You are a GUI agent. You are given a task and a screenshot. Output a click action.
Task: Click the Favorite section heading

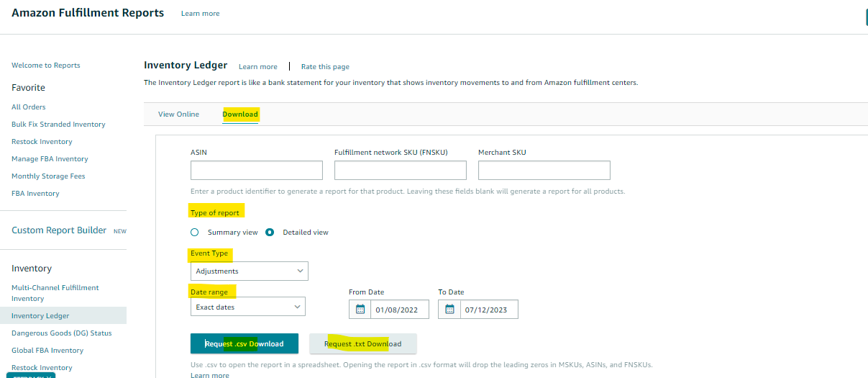[28, 88]
